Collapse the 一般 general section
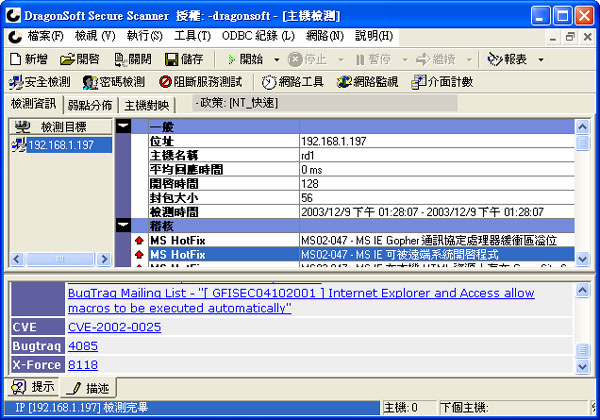 (123, 126)
